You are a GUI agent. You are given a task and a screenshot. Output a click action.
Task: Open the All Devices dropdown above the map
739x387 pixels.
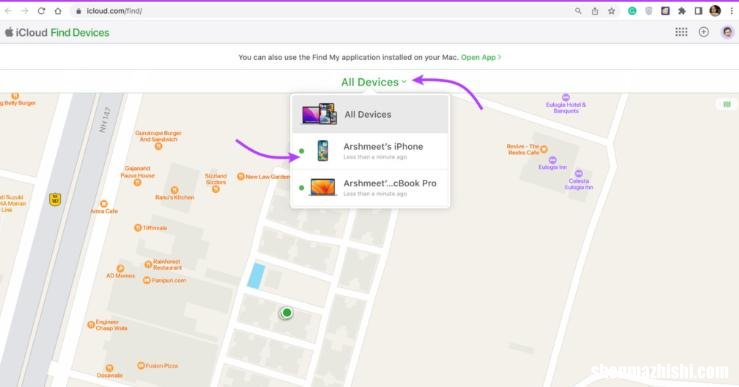[373, 82]
